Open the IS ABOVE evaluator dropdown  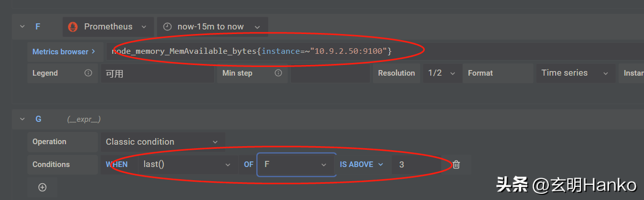click(x=362, y=164)
